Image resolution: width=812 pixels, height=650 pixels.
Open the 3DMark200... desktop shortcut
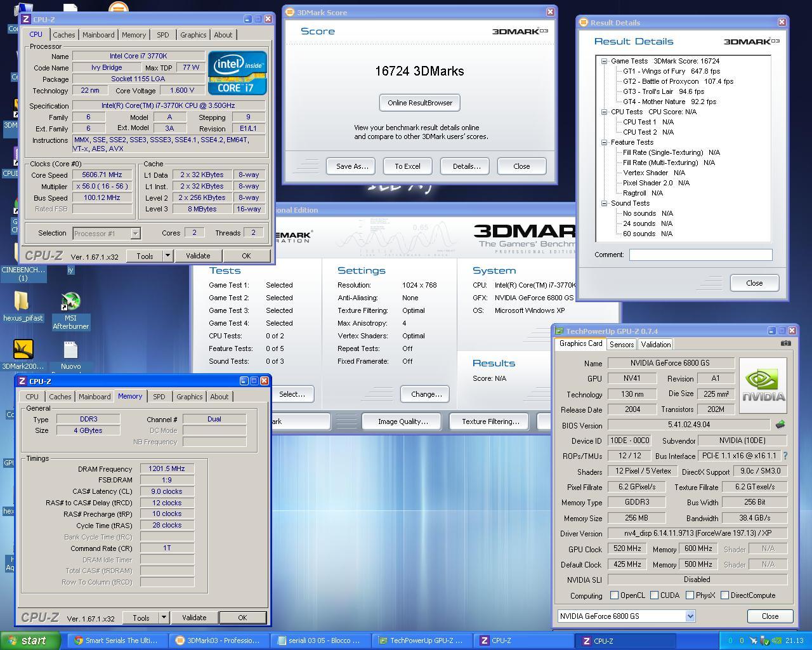(23, 354)
